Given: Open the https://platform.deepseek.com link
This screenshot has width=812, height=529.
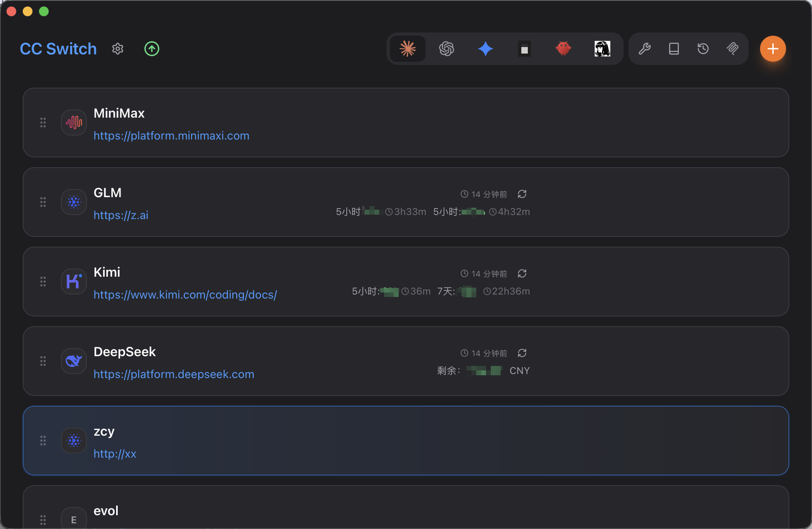Looking at the screenshot, I should [174, 374].
